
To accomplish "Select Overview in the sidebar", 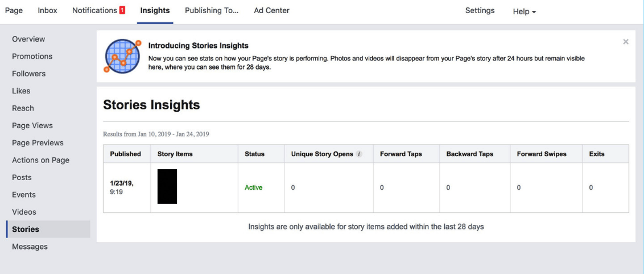I will click(28, 39).
